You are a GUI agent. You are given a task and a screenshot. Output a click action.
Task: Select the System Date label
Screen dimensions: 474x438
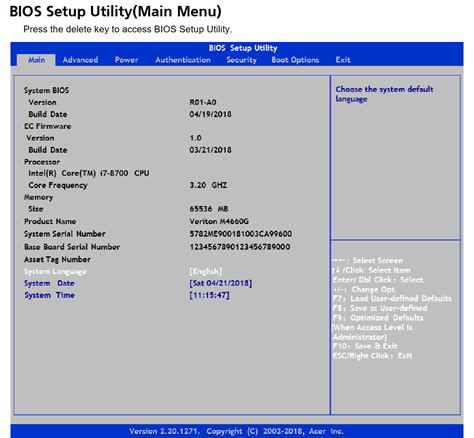49,283
